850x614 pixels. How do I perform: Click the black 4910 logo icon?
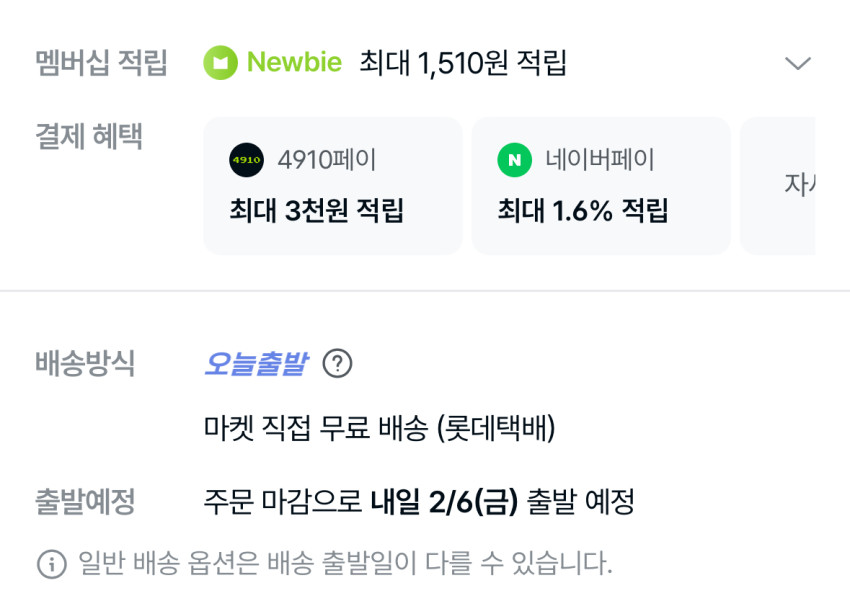point(246,160)
